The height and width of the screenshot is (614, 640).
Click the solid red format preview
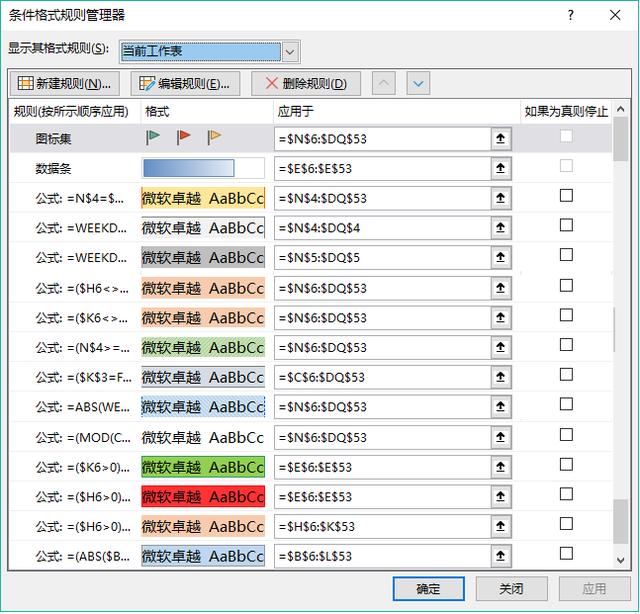203,497
